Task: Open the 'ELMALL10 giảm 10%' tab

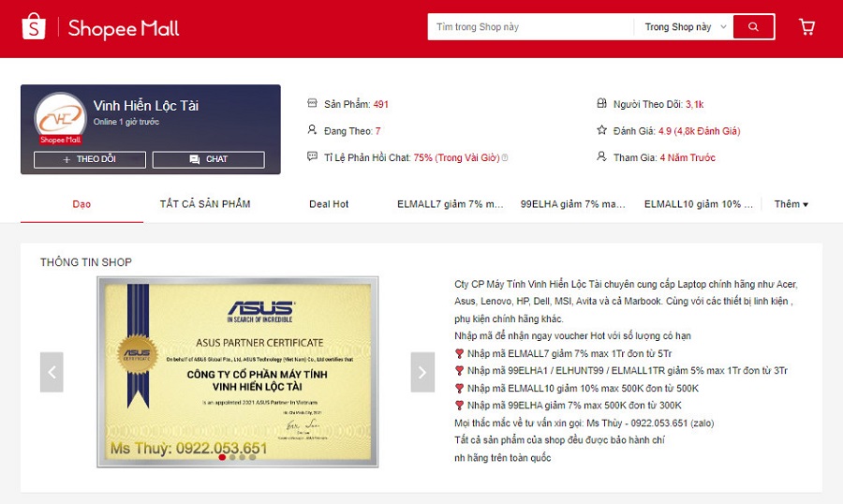Action: point(699,204)
